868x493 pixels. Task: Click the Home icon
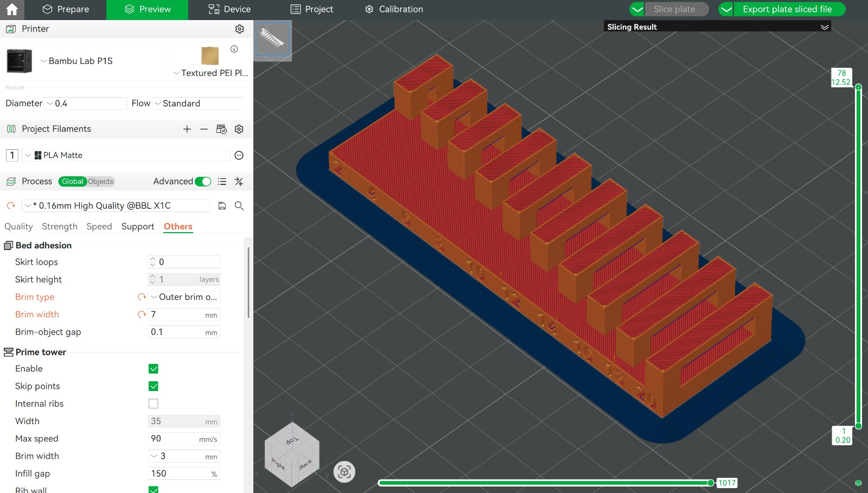[x=12, y=9]
